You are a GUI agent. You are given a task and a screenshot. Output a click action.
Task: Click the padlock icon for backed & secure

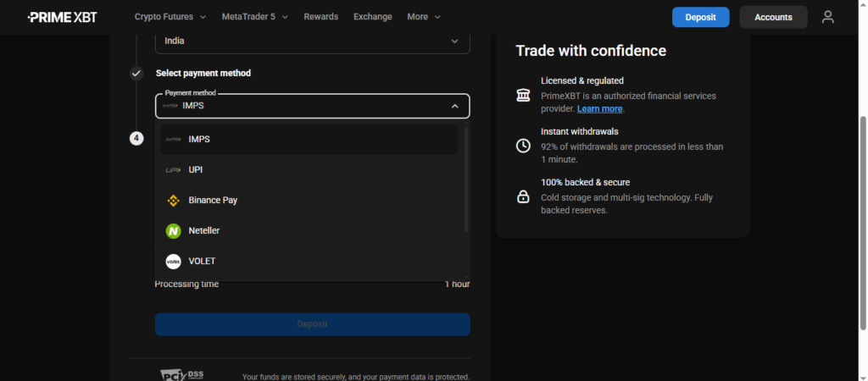tap(523, 196)
